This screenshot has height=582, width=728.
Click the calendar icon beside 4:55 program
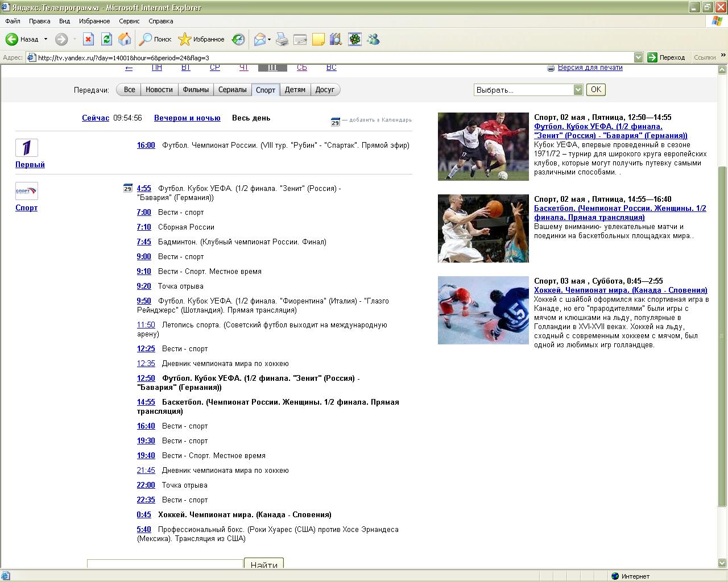[x=128, y=188]
